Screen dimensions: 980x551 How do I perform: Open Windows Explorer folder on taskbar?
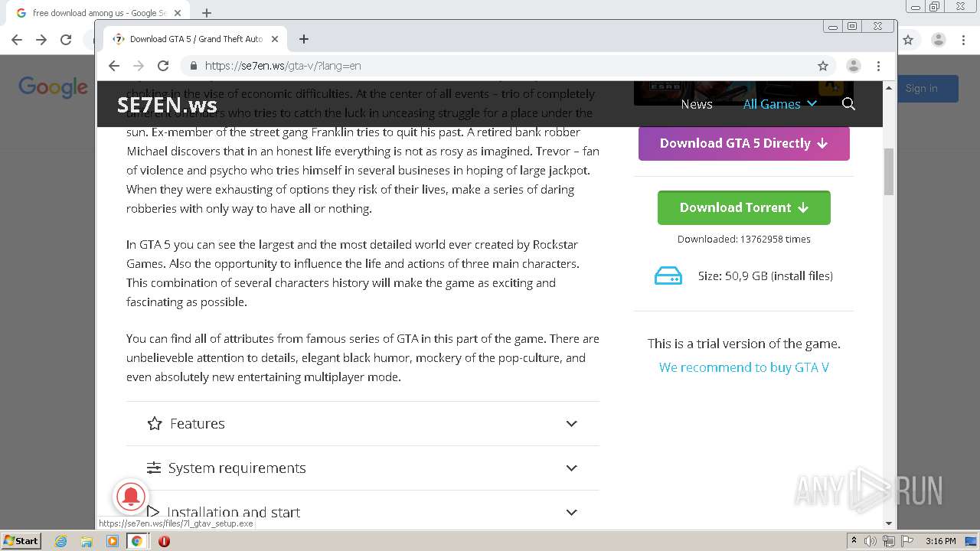(x=87, y=541)
